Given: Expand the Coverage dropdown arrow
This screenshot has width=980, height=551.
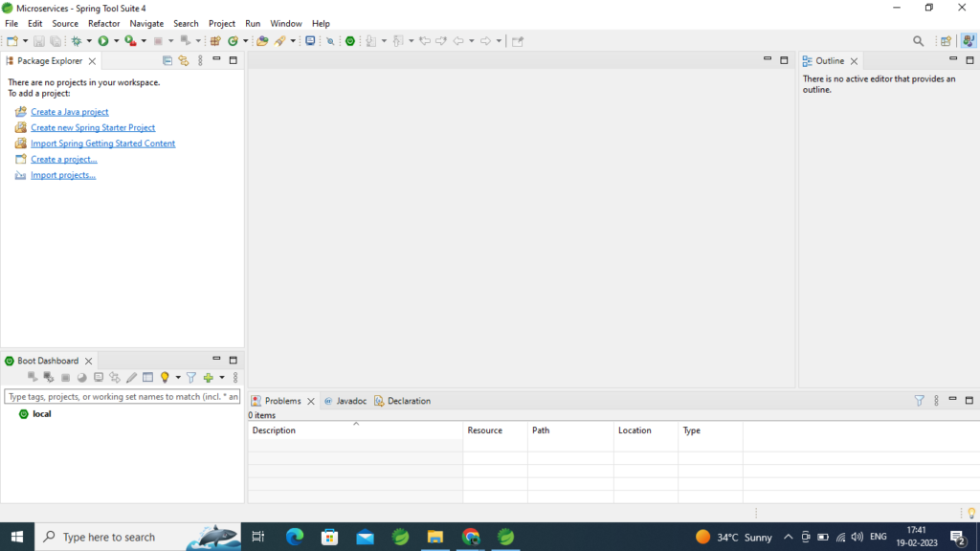Looking at the screenshot, I should click(x=144, y=41).
